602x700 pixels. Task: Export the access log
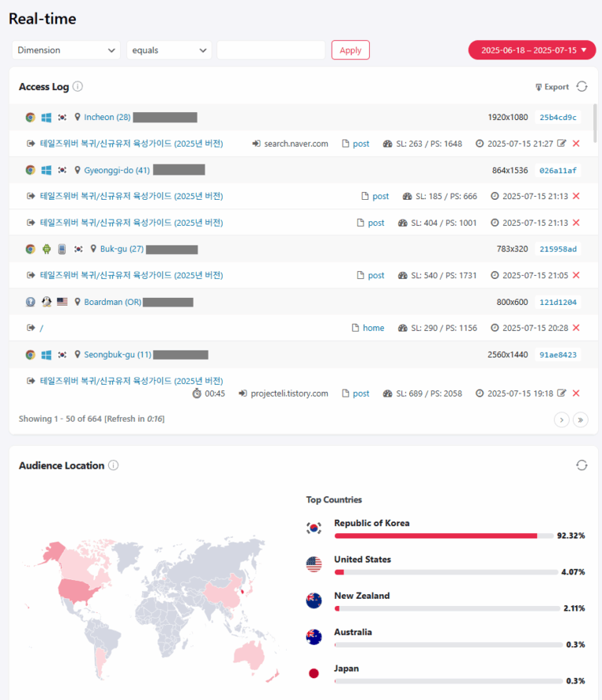coord(552,87)
